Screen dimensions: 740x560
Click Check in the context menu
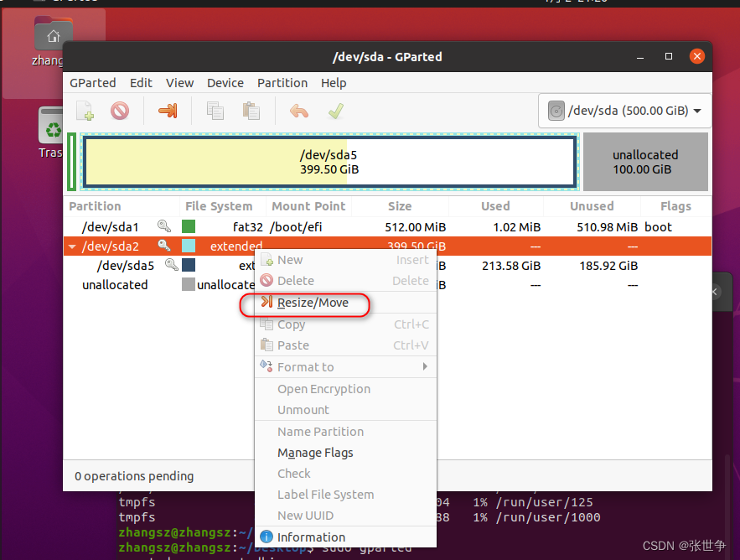[345, 473]
